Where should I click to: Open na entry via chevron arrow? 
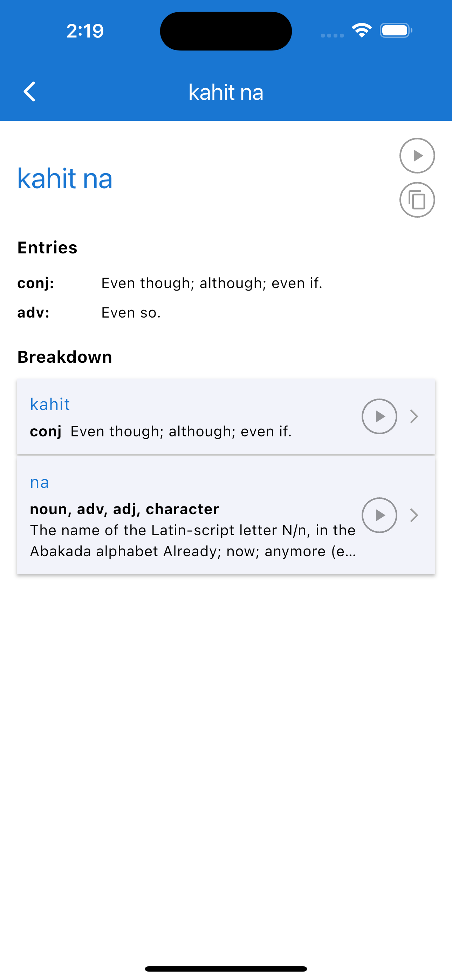tap(414, 515)
